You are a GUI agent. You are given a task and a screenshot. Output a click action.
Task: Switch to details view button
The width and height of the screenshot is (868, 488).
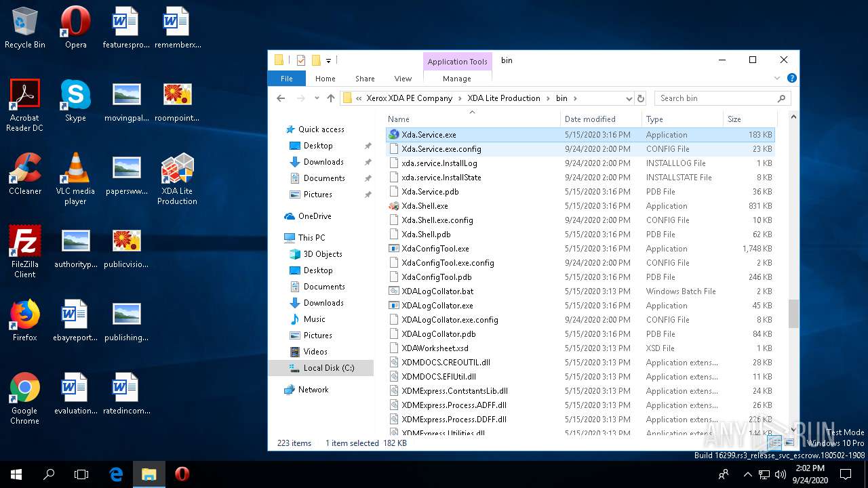tap(774, 443)
